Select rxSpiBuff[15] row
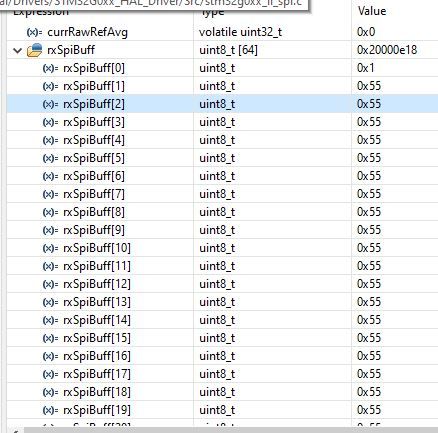Screen dimensions: 438x433 pyautogui.click(x=222, y=338)
